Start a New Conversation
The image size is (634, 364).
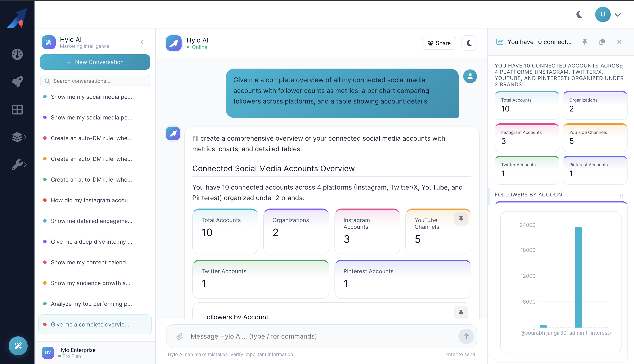[95, 62]
